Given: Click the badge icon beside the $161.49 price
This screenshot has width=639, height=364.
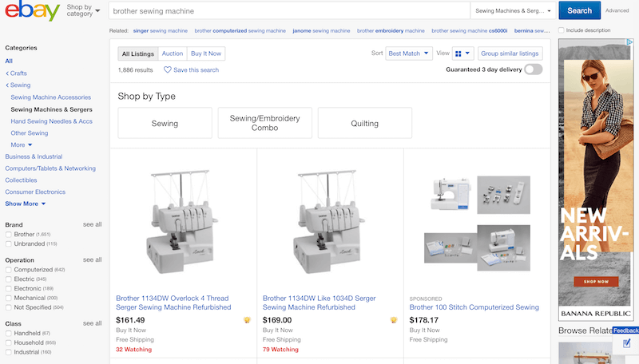Looking at the screenshot, I should pyautogui.click(x=247, y=320).
